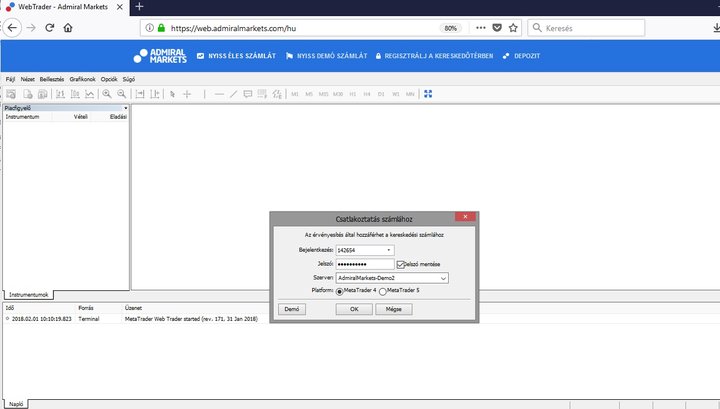Select the trendline drawing tool
Image resolution: width=720 pixels, height=409 pixels.
233,94
